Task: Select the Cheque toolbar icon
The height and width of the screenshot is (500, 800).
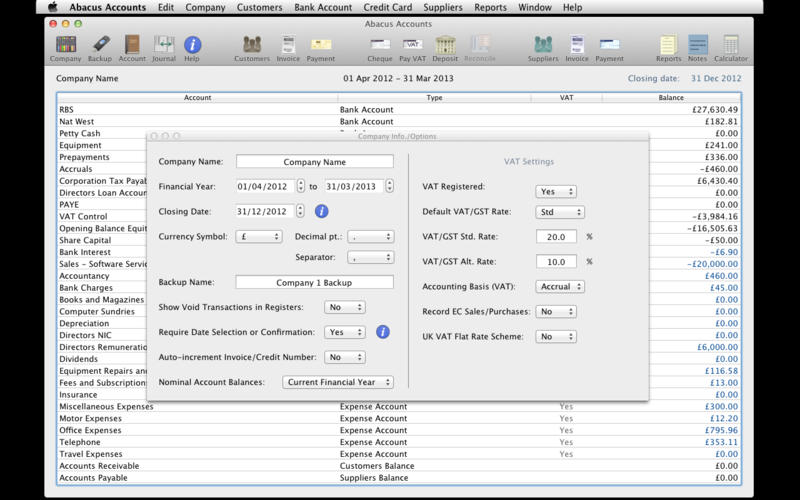Action: coord(380,46)
